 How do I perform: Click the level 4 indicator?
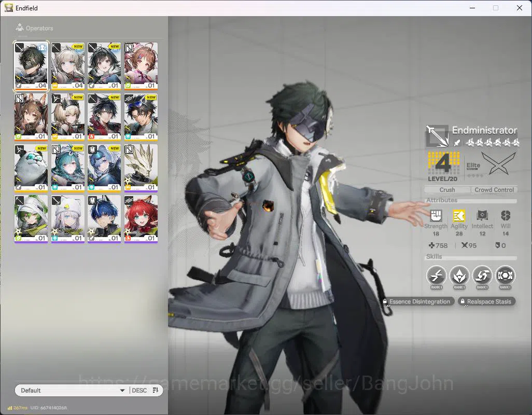coord(443,167)
